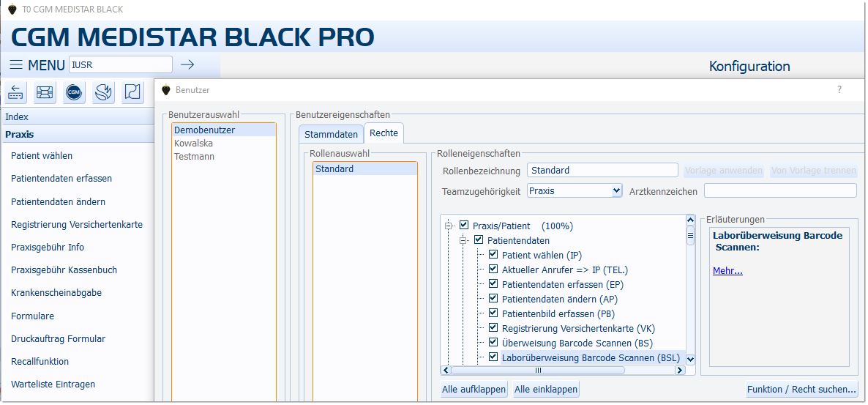Click the map-shaped fifth toolbar icon
Screen dimensions: 868x405
coord(133,92)
